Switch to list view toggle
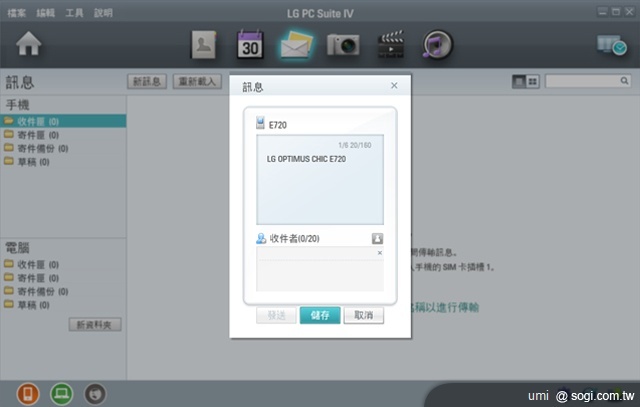This screenshot has width=640, height=407. click(519, 81)
